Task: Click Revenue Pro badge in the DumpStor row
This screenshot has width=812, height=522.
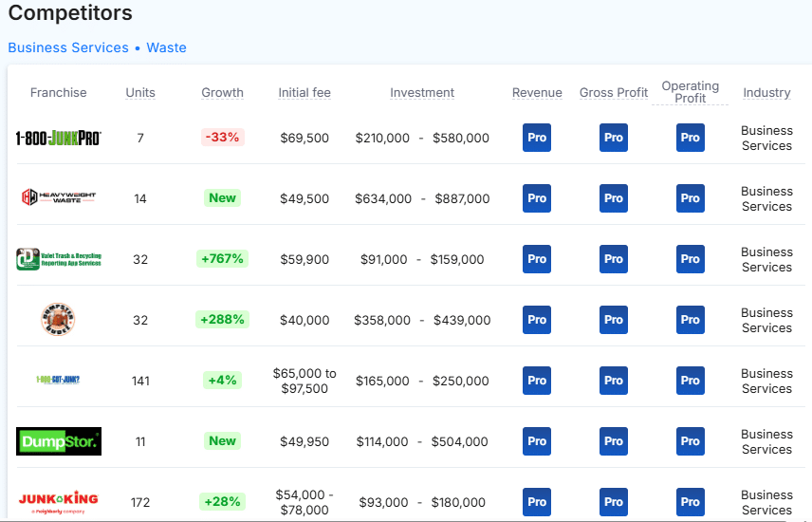Action: 537,441
